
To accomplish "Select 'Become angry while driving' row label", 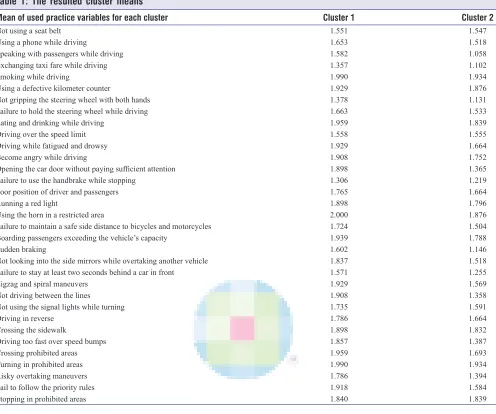I will pyautogui.click(x=44, y=158).
